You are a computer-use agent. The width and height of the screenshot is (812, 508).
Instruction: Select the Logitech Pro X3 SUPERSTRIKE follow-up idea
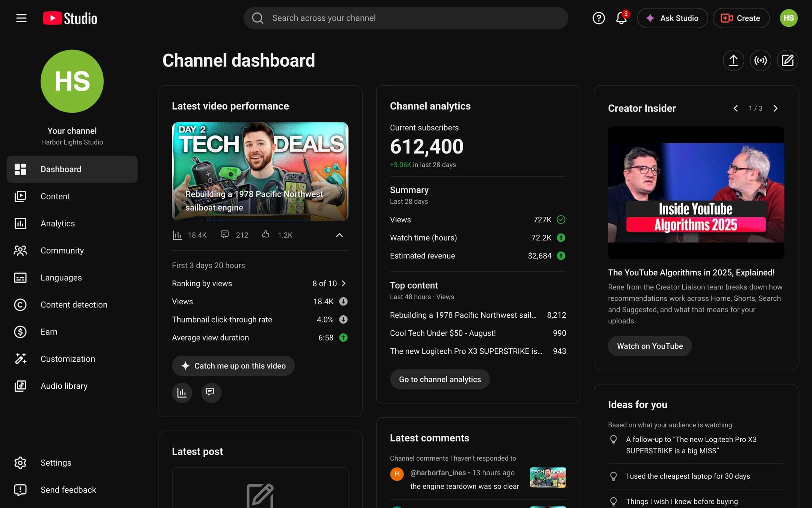696,445
